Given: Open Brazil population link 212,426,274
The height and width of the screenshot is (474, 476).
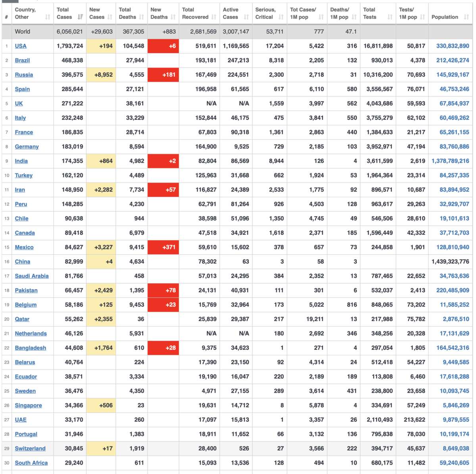Looking at the screenshot, I should tap(453, 60).
